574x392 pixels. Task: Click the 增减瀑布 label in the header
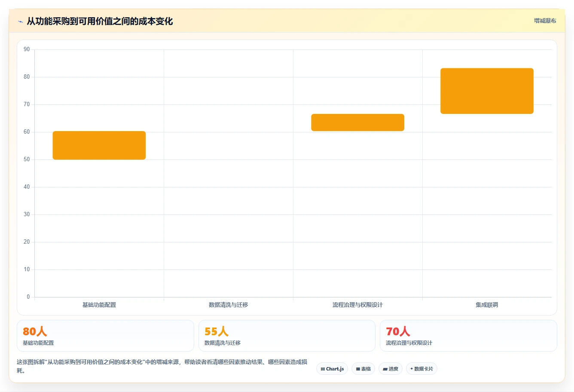[545, 21]
